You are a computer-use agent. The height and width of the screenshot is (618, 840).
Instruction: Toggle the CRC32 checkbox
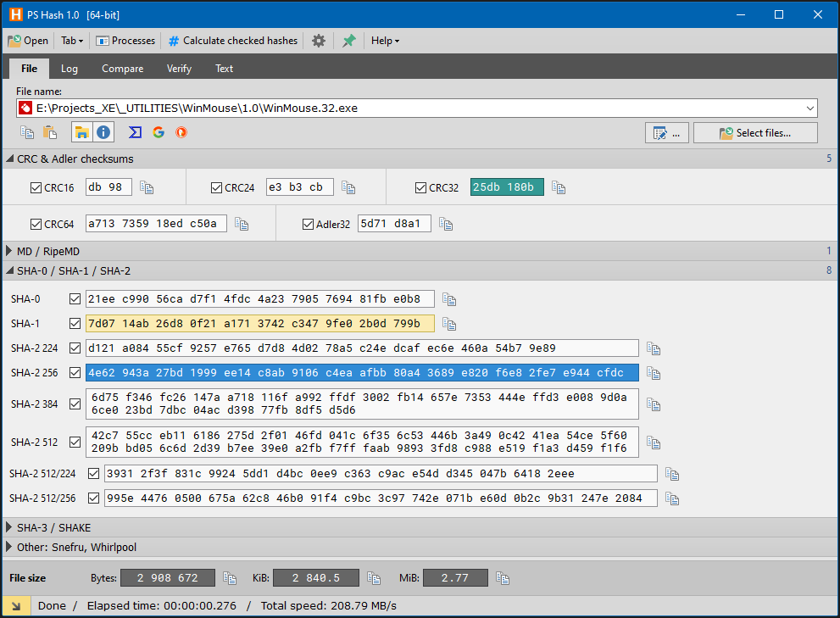[420, 187]
